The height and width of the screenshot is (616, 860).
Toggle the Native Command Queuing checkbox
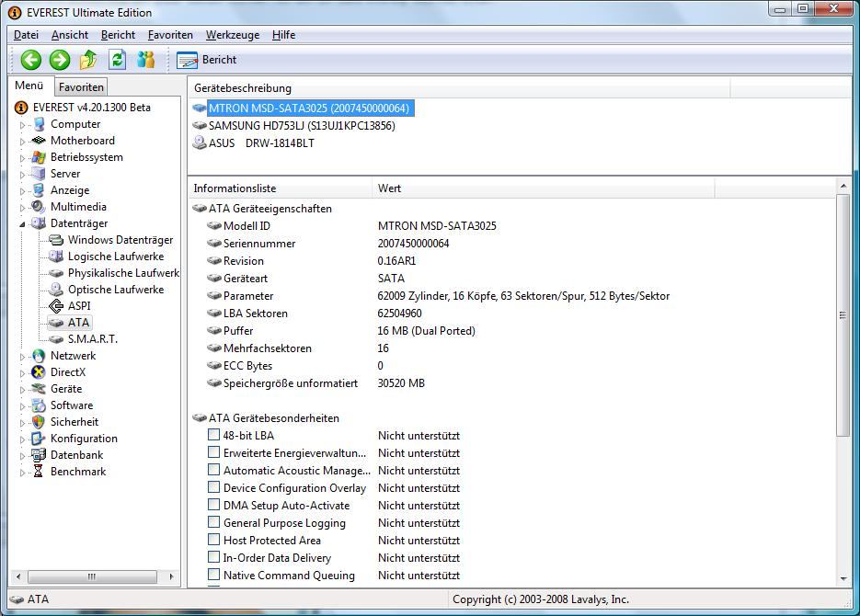[214, 575]
